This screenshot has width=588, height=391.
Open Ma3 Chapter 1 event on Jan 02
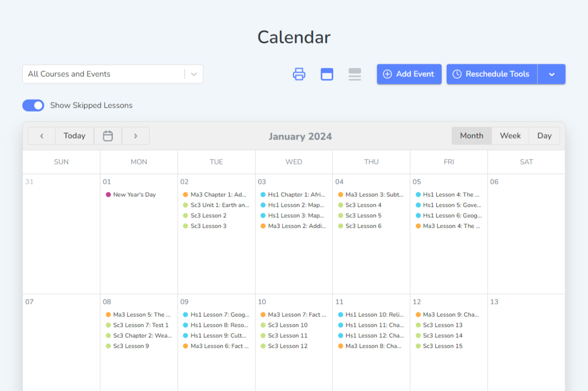(x=214, y=195)
